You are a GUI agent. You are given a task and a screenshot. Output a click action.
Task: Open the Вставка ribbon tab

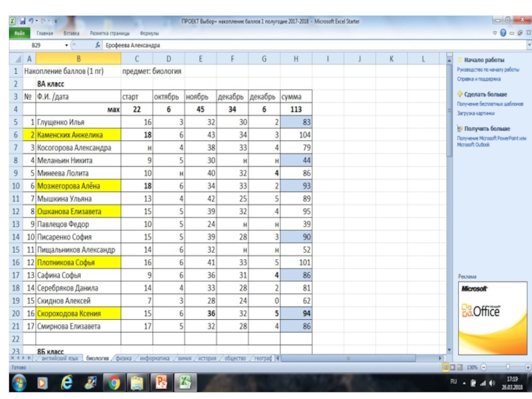pos(71,33)
